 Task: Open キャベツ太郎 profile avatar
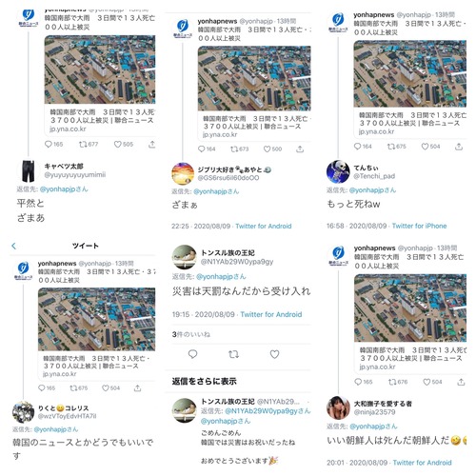[29, 171]
